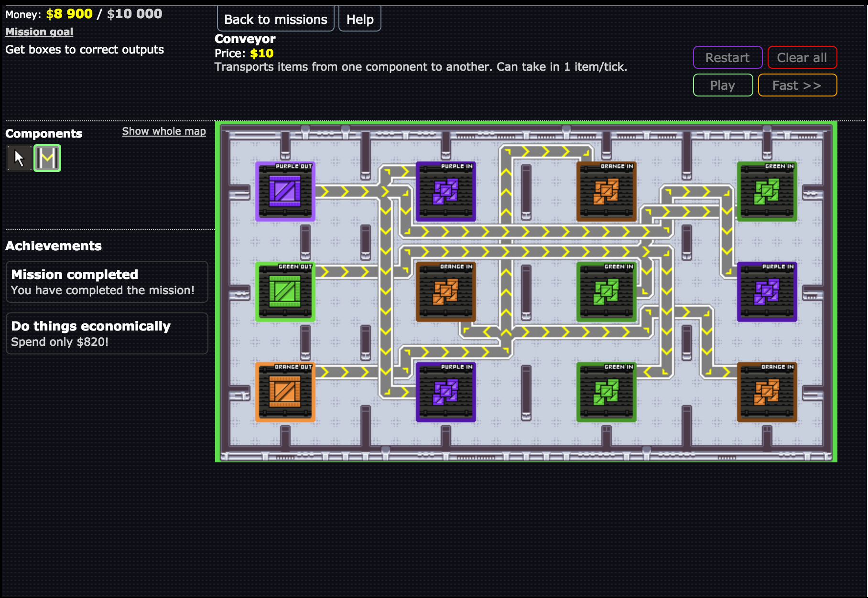
Task: Select the cursor pointer tool
Action: pos(19,158)
